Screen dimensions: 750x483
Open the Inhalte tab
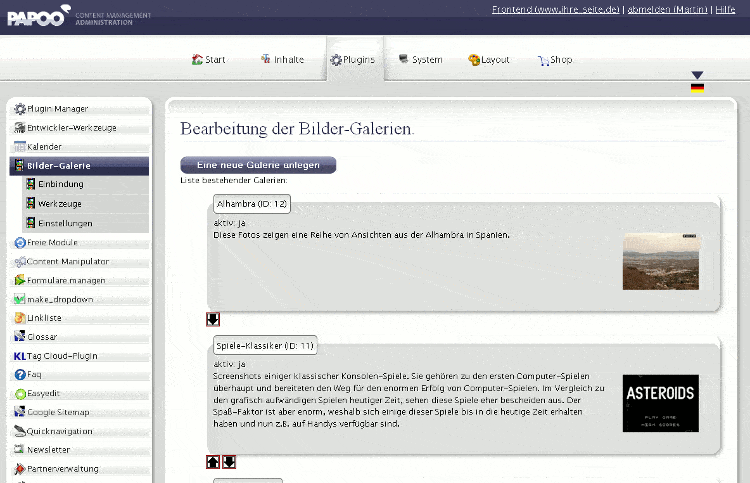(282, 60)
